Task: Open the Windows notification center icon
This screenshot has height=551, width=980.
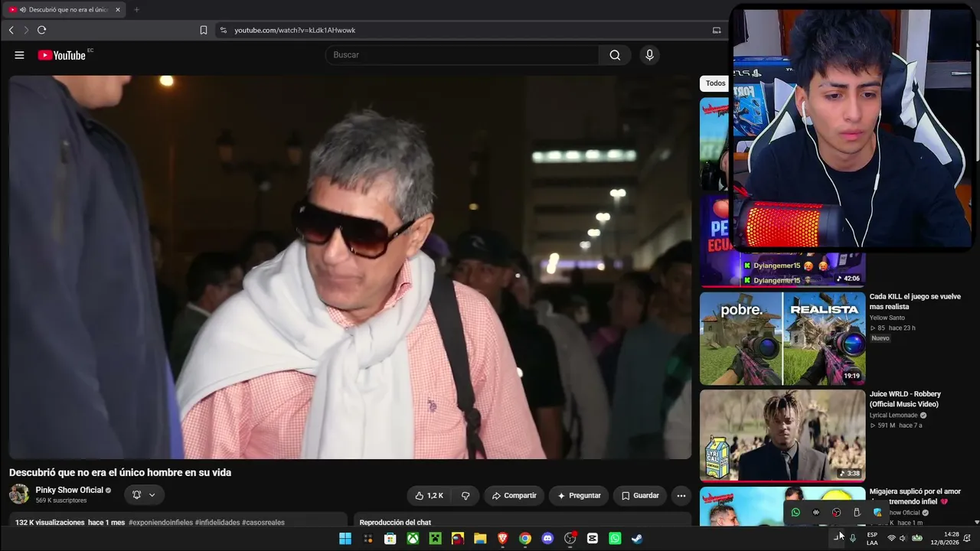Action: (968, 539)
